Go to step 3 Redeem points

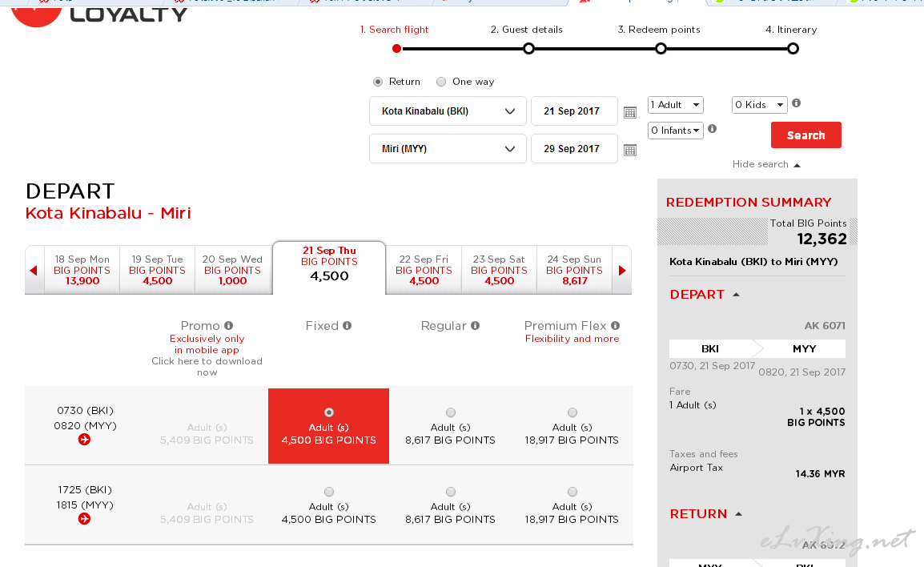pos(659,30)
